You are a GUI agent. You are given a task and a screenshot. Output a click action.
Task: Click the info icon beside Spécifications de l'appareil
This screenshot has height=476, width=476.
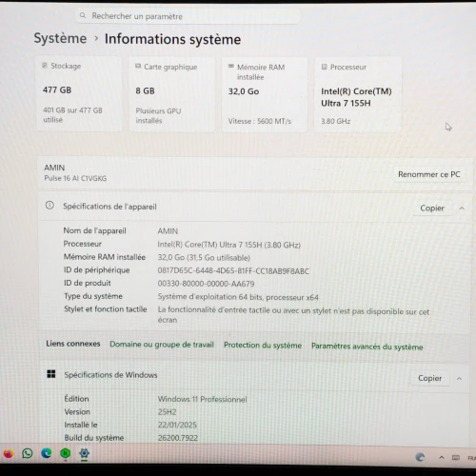pos(50,206)
